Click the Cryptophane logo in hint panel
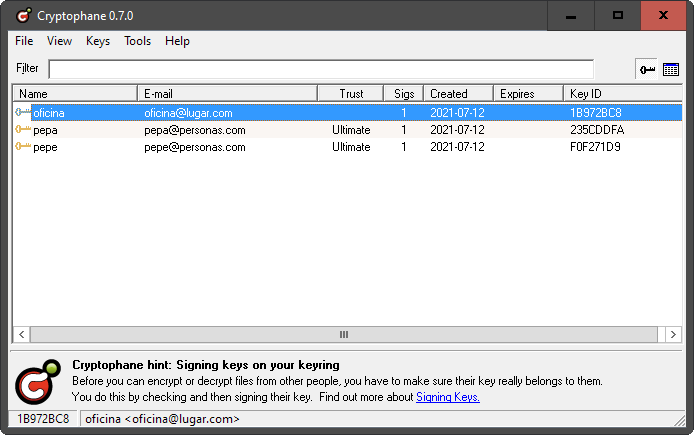Viewport: 694px width, 435px height. [38, 381]
